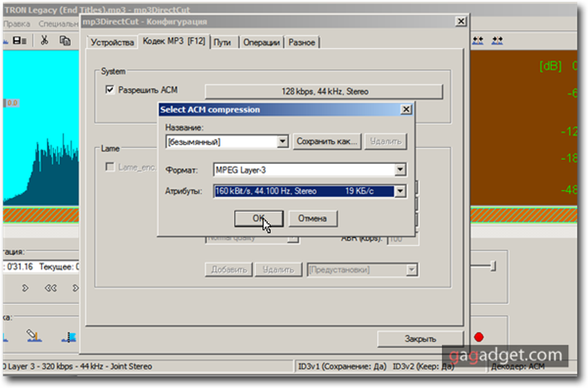Switch to the 'Устройства' tab
588x388 pixels.
point(112,42)
